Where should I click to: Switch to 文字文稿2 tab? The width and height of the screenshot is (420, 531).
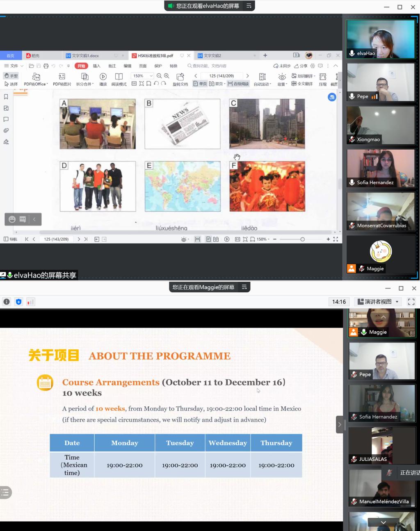212,55
